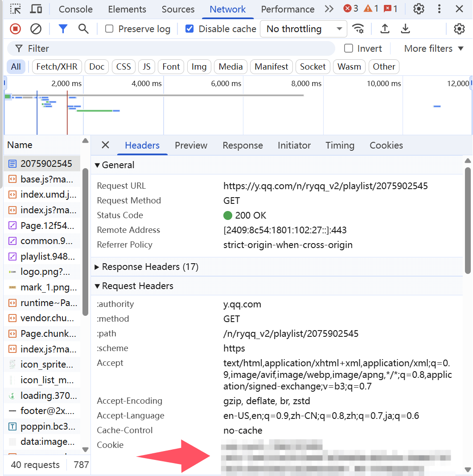Click the import HAR upload icon
Viewport: 473px width, 476px height.
[385, 29]
